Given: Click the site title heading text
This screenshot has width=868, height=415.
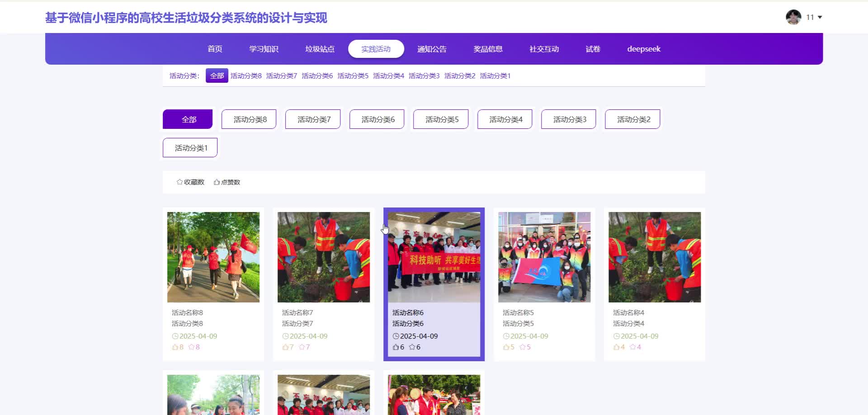Looking at the screenshot, I should coord(186,18).
